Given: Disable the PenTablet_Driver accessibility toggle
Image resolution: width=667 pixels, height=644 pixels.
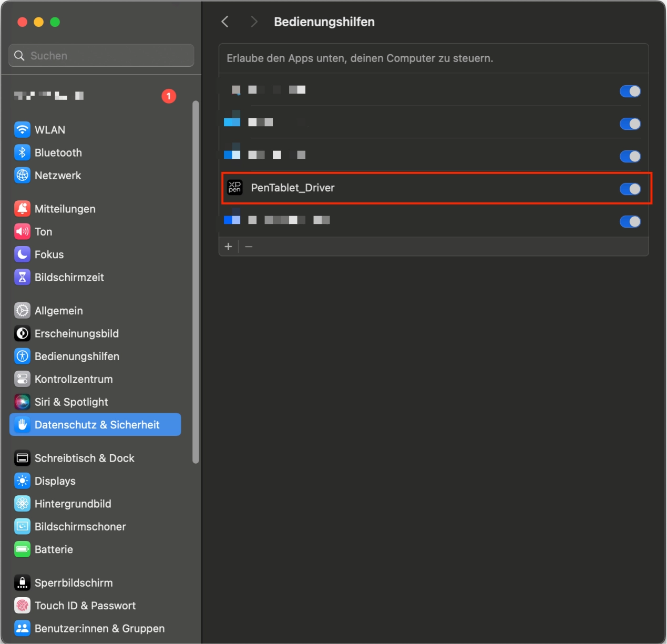Looking at the screenshot, I should (x=630, y=189).
